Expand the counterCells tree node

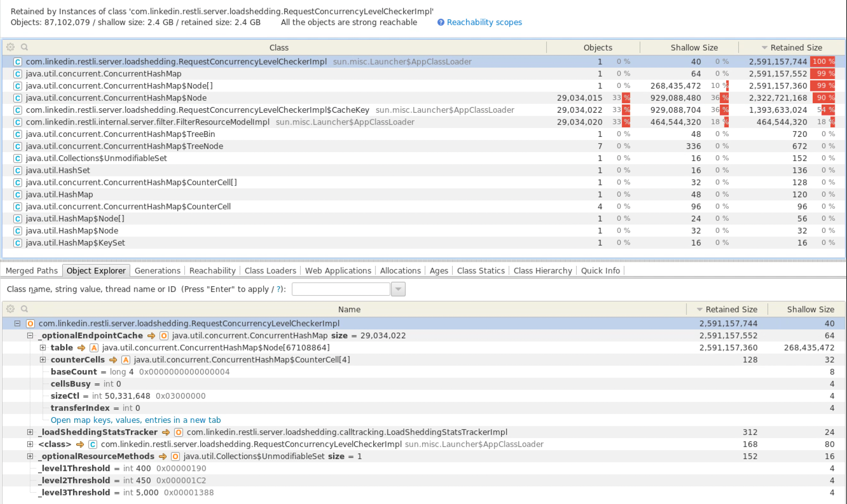point(43,360)
